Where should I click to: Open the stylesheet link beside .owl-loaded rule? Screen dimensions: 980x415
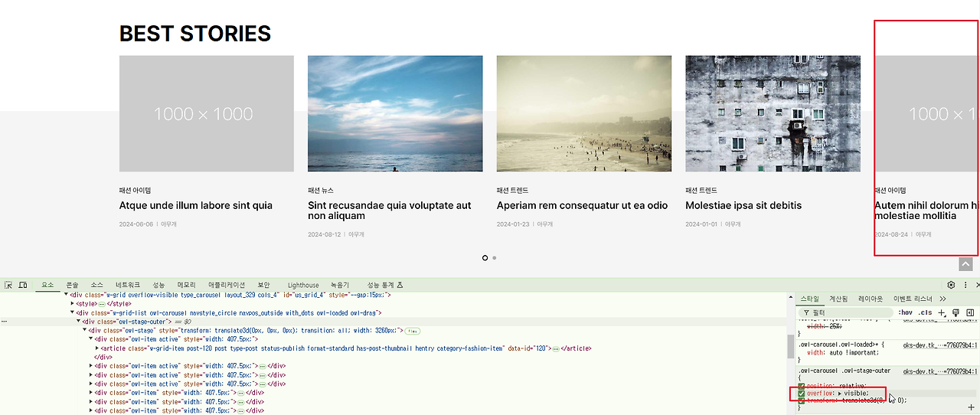click(x=939, y=345)
